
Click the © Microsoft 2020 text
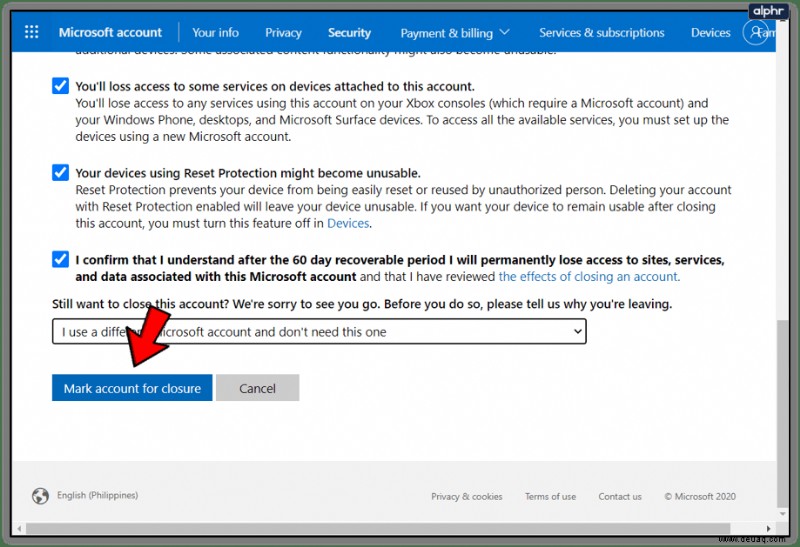(x=700, y=496)
